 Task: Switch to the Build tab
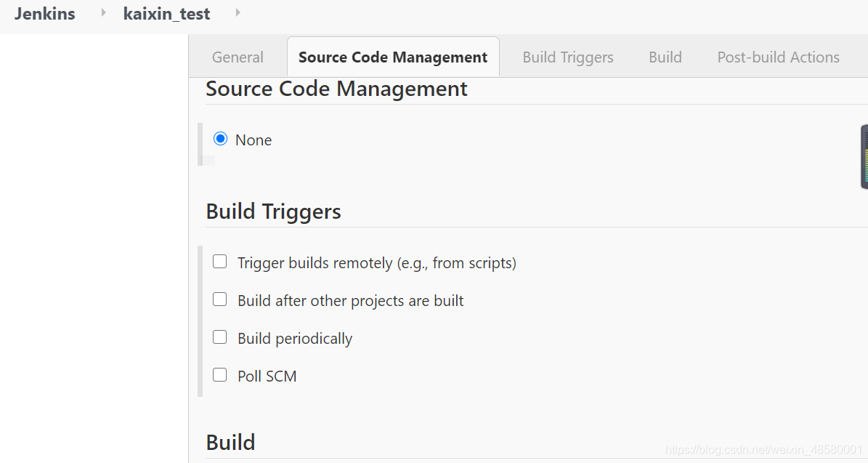(665, 57)
